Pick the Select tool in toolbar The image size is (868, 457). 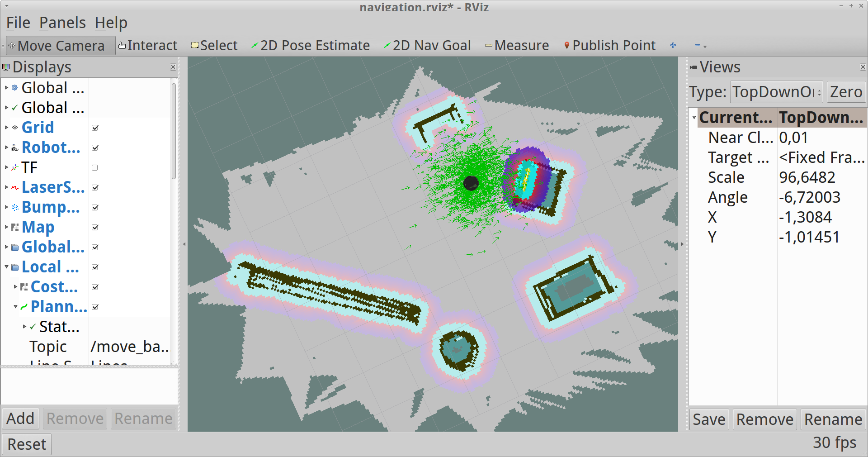pos(214,46)
